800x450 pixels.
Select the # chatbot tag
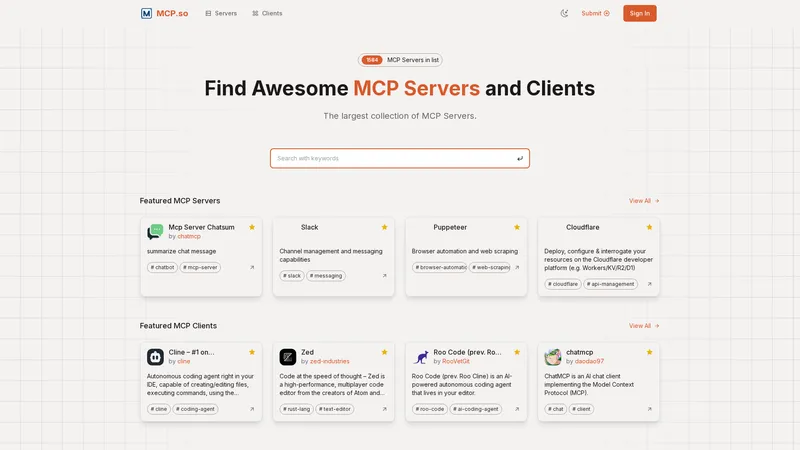[x=162, y=267]
